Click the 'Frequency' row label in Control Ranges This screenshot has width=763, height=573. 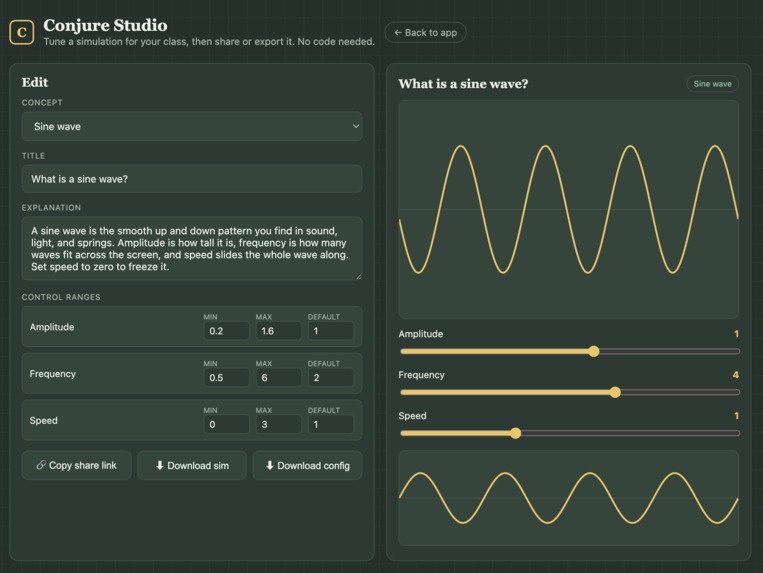(x=53, y=374)
